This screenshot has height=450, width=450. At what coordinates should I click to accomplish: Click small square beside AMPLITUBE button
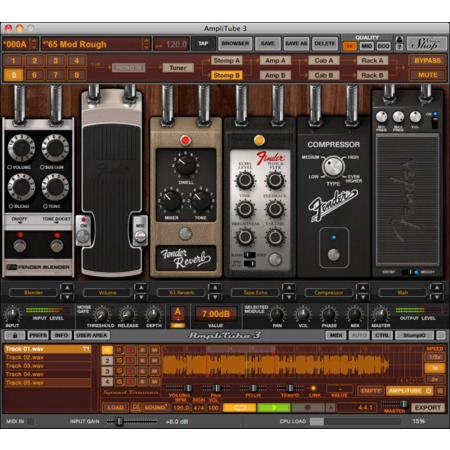click(x=440, y=391)
